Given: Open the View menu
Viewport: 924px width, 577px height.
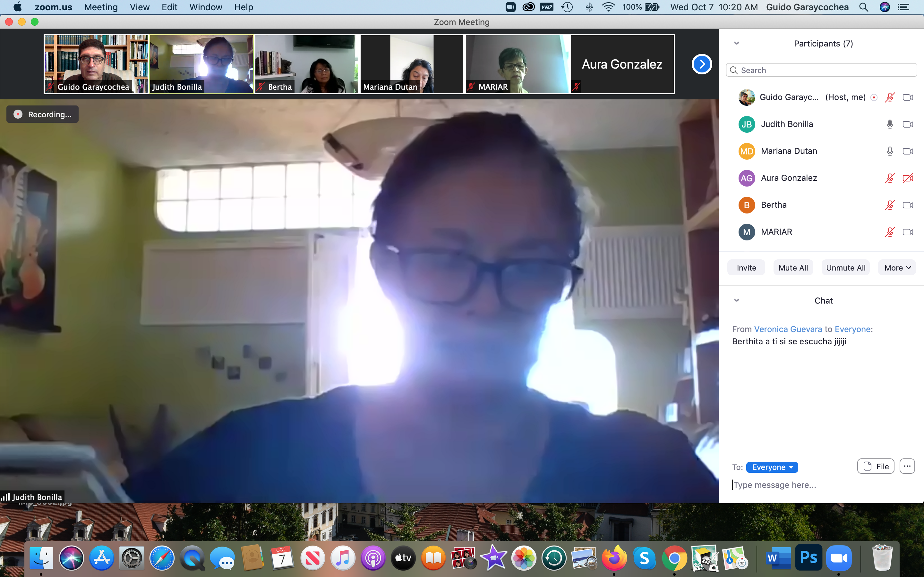Looking at the screenshot, I should click(x=139, y=7).
